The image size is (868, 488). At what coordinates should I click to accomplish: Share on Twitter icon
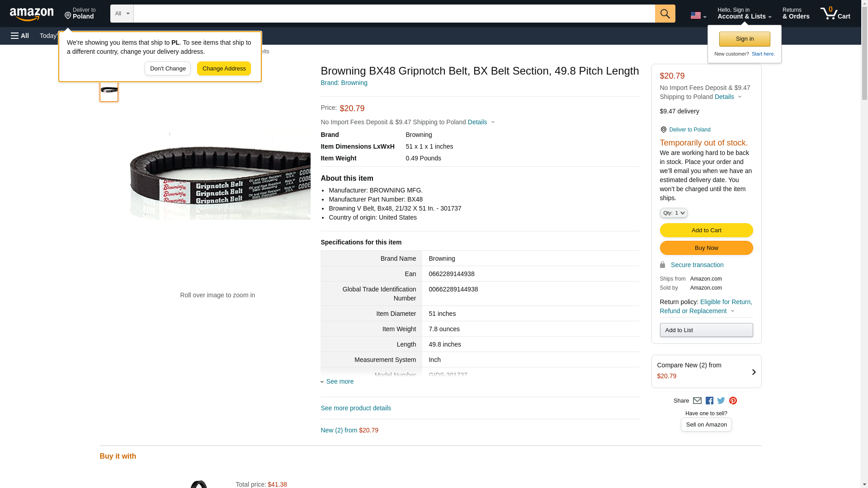[x=721, y=401]
